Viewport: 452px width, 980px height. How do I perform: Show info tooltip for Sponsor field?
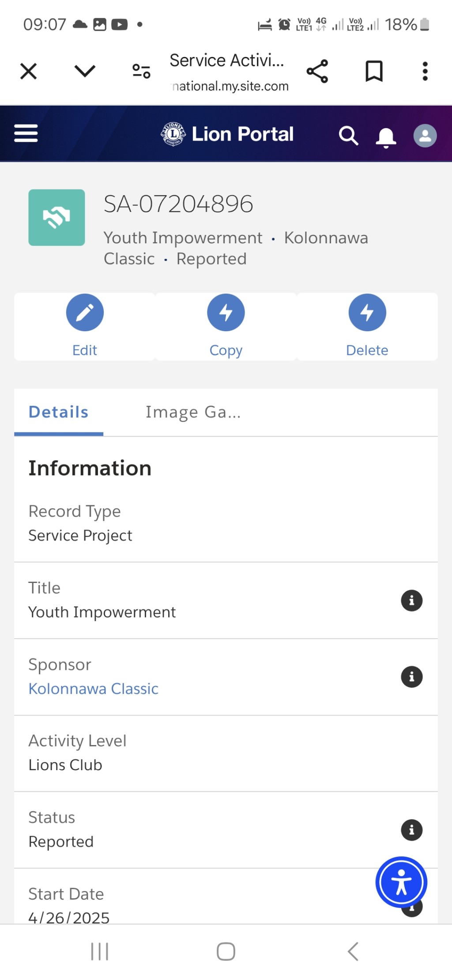(x=411, y=677)
